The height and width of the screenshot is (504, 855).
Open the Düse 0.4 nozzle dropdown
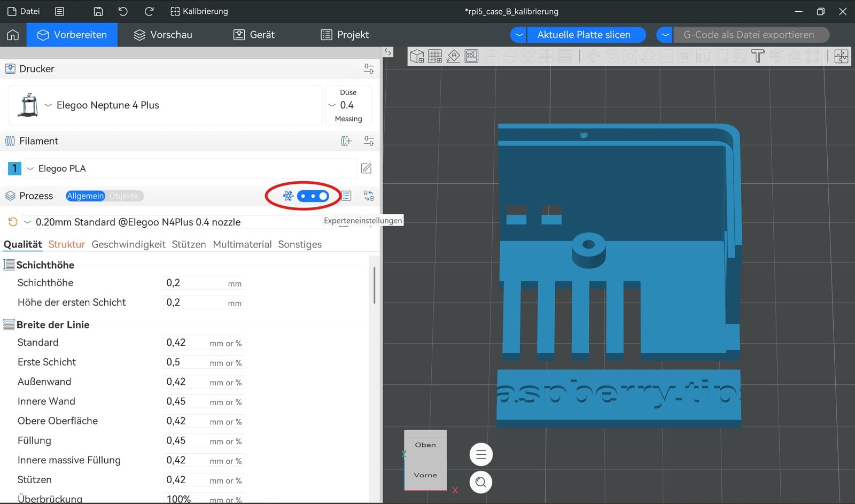[348, 105]
